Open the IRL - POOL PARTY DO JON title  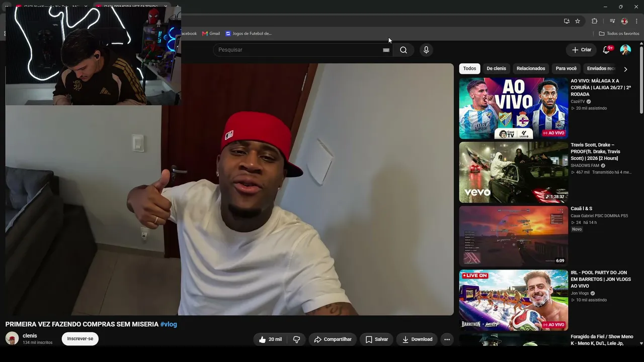coord(601,279)
